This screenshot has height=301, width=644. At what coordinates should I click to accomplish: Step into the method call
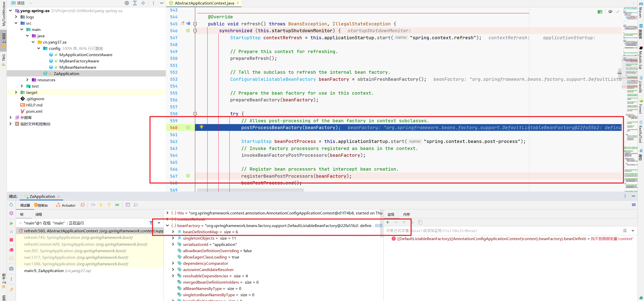pos(101,205)
